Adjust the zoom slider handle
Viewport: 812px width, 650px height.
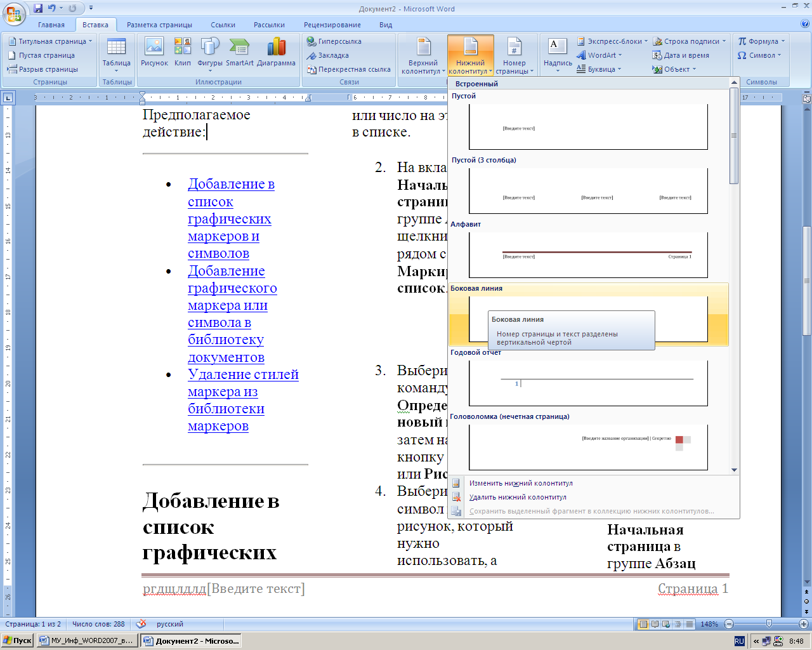pyautogui.click(x=769, y=624)
